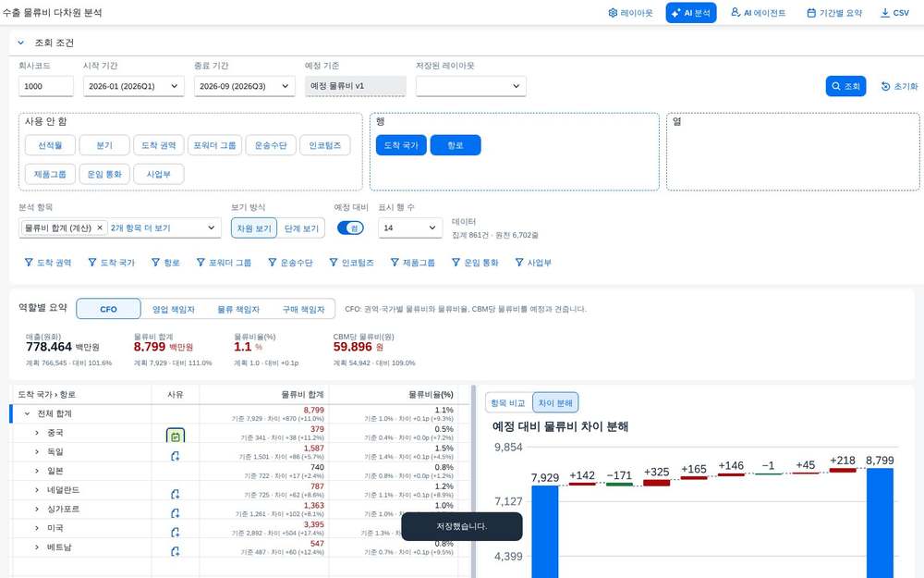Collapse the 조회 조건 section

[x=20, y=43]
